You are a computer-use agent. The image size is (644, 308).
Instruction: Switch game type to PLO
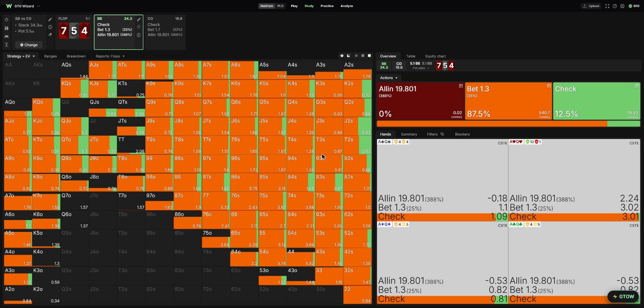point(281,6)
